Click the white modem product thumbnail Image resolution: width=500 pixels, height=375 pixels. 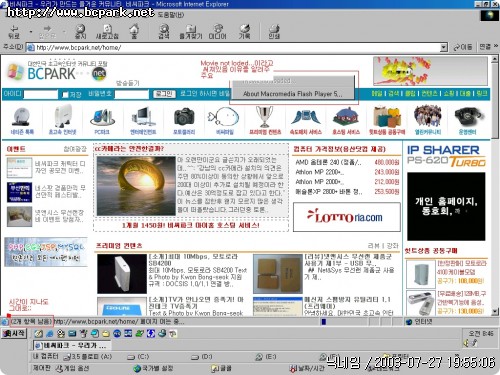coord(122,274)
